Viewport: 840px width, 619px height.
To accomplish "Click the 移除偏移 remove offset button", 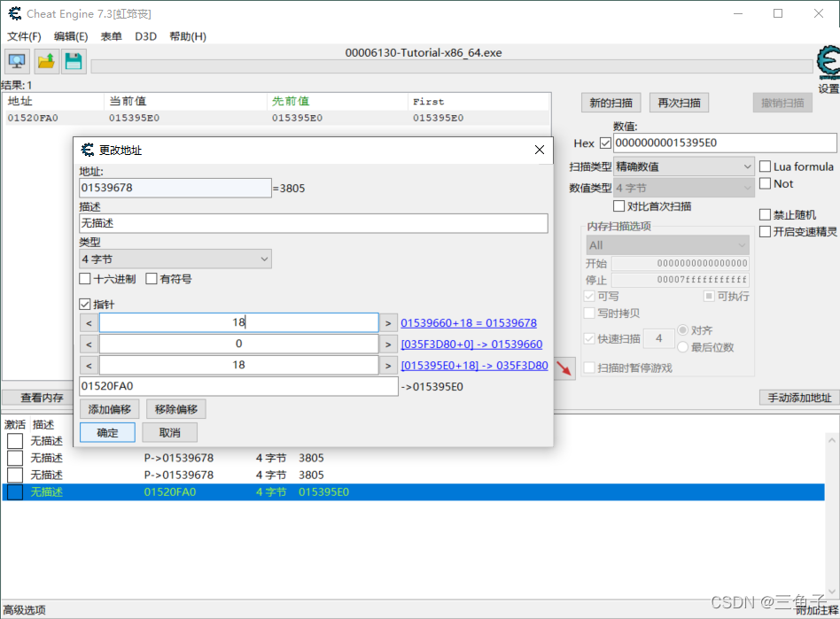I will tap(176, 409).
